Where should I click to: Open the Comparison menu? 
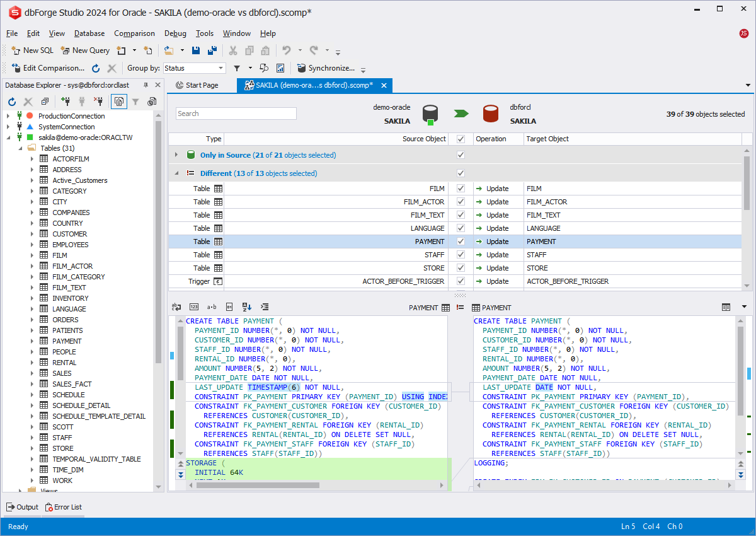pos(134,33)
